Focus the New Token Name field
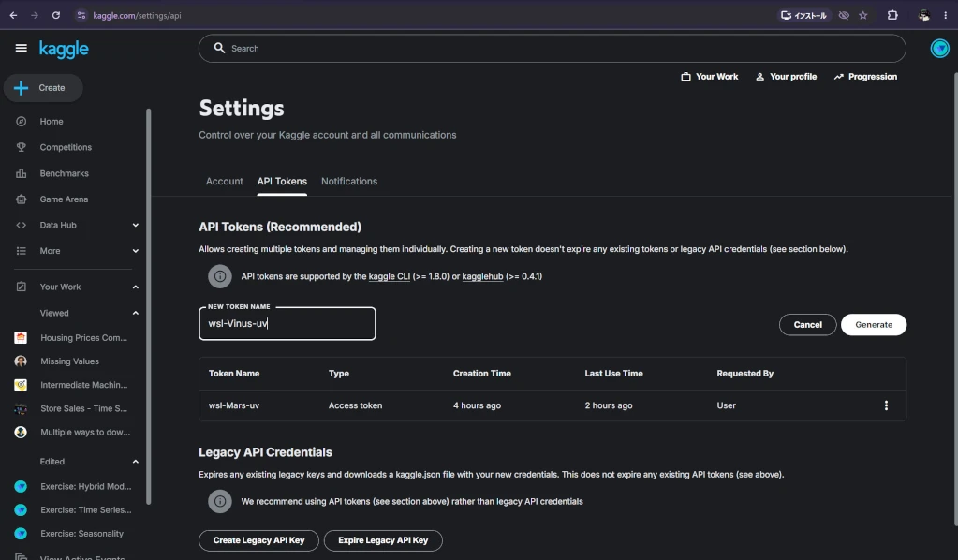Screen dimensions: 958x560 [287, 324]
